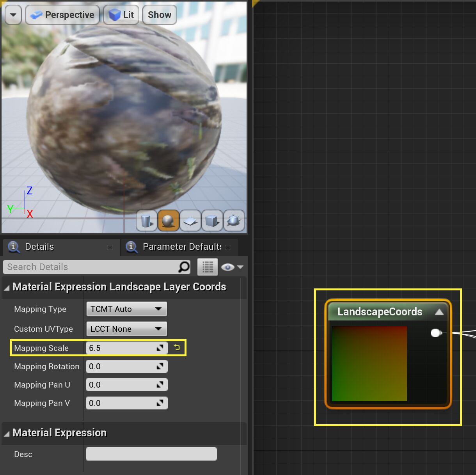Click the LandscapeCoords output pin
The height and width of the screenshot is (475, 476).
[x=435, y=333]
